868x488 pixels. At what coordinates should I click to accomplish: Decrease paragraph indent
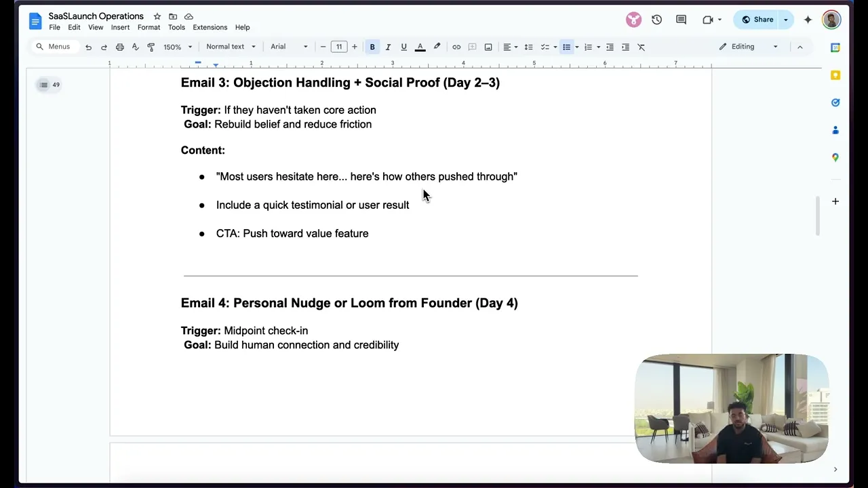[x=610, y=47]
